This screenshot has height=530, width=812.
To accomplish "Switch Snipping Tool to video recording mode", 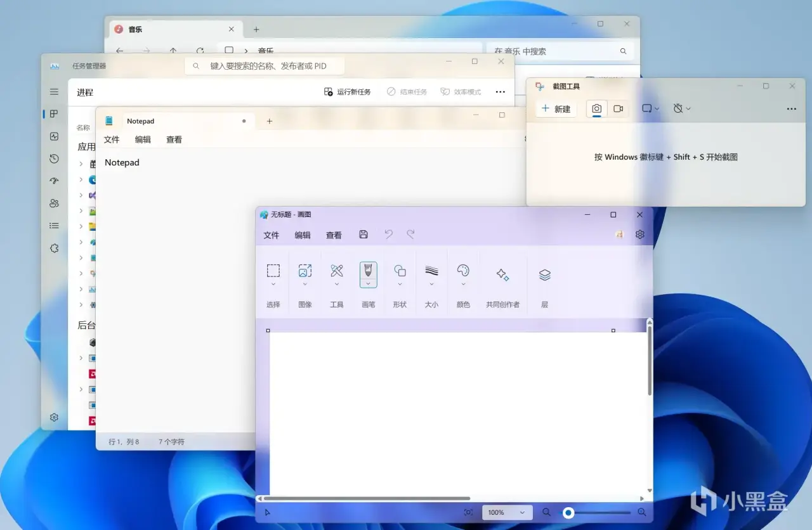I will click(618, 109).
